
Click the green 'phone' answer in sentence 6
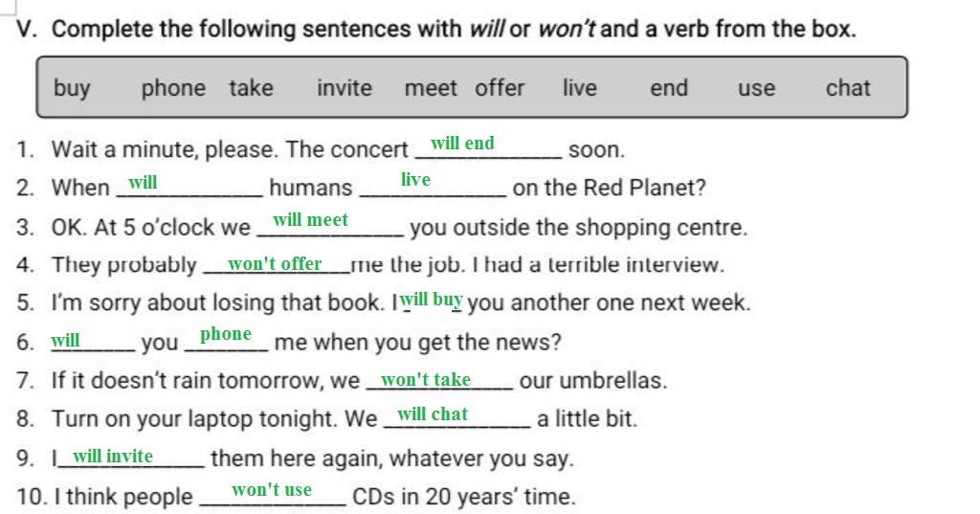(x=226, y=334)
